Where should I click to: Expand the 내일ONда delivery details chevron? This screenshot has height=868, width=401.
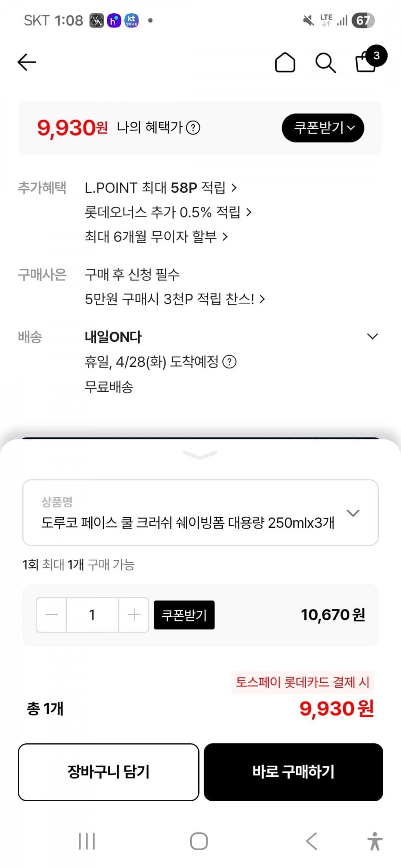(x=372, y=337)
